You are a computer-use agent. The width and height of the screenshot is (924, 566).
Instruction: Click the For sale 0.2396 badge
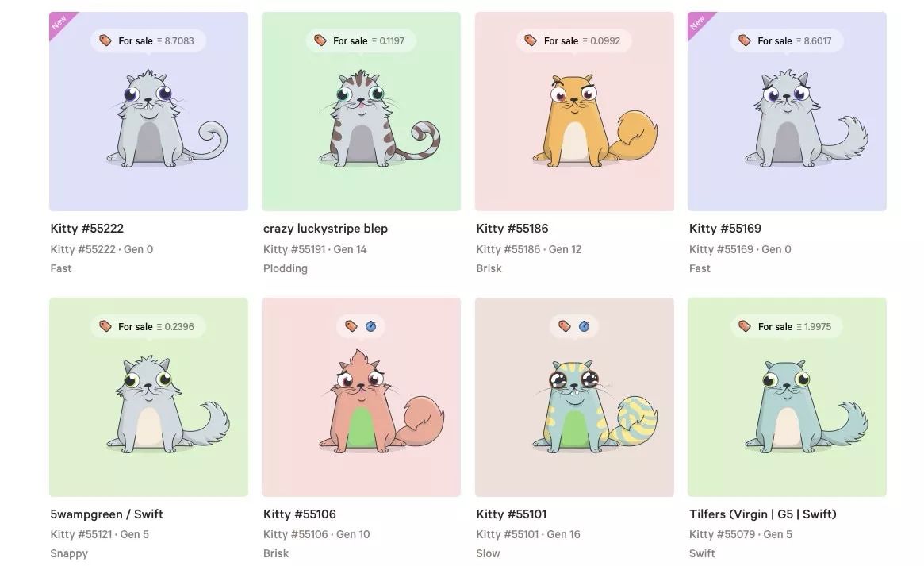148,326
